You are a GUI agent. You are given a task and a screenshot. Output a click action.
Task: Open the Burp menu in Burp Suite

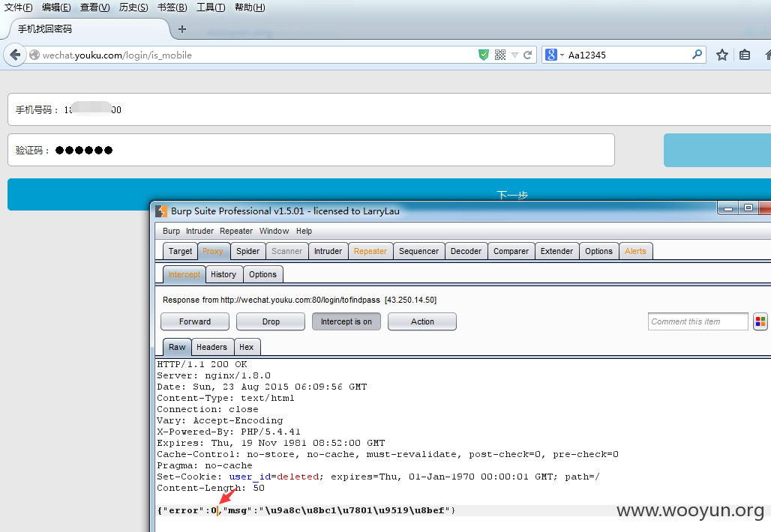point(171,231)
